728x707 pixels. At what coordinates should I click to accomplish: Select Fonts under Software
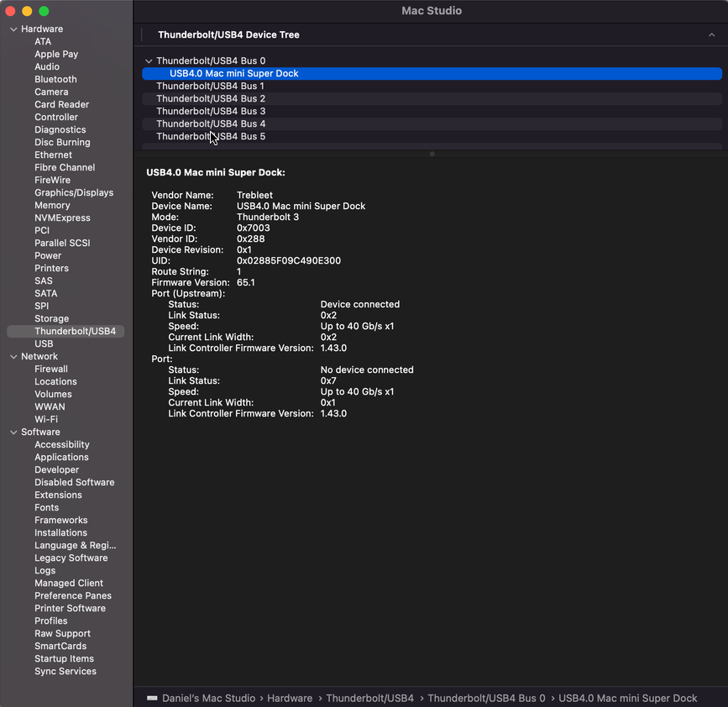click(46, 507)
